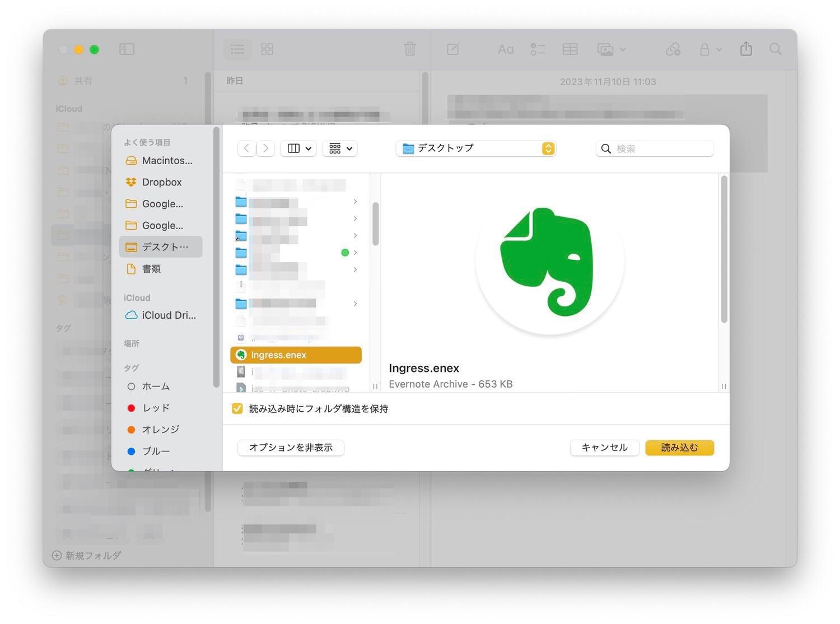Click the collaborate link icon
The width and height of the screenshot is (840, 624).
click(673, 49)
